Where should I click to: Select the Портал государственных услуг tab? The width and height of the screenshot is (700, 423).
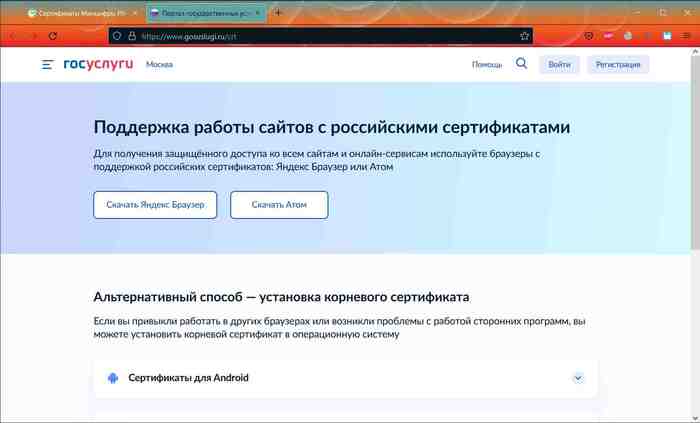click(206, 13)
